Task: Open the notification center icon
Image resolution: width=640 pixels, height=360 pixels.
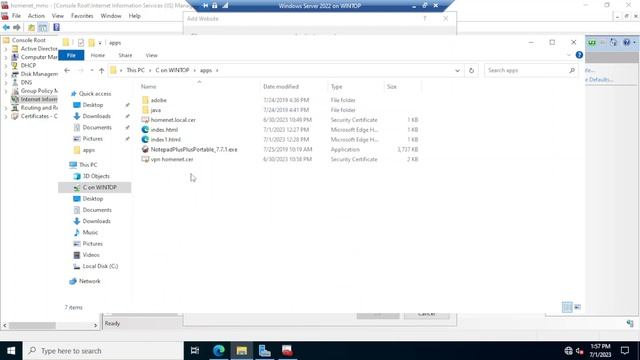Action: 625,351
